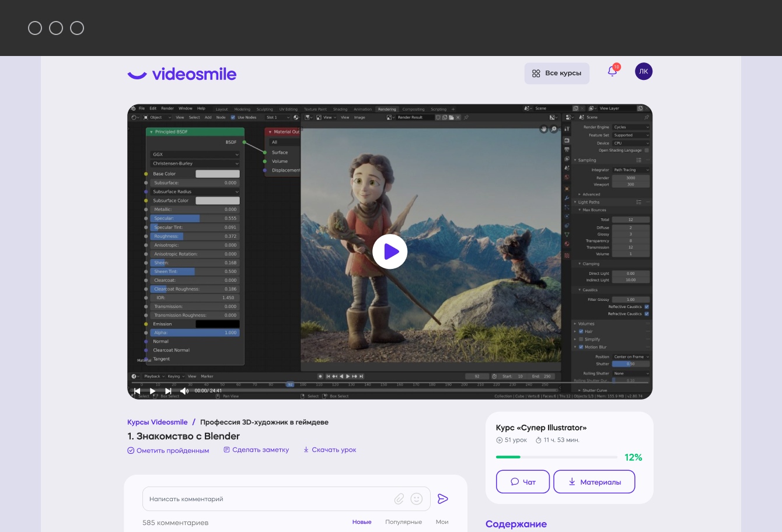Open the course Чат button
Screen dimensions: 782x532
click(523, 482)
